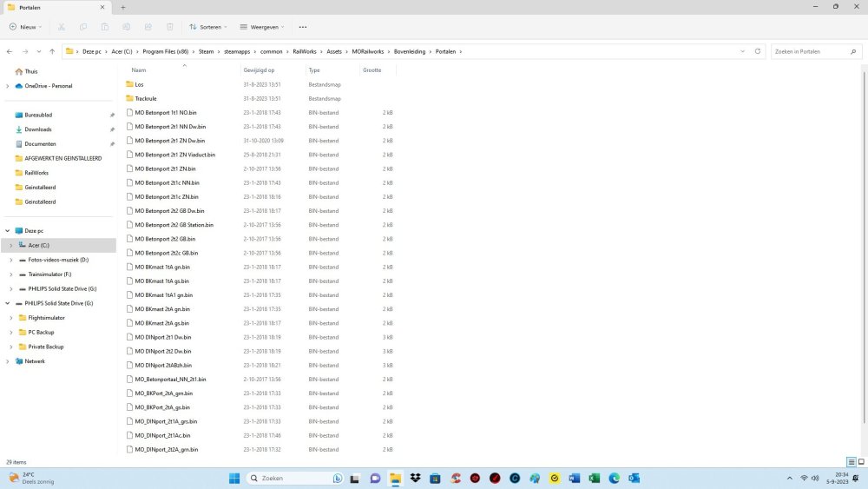868x489 pixels.
Task: Add a new tab next to Portalen
Action: [122, 7]
